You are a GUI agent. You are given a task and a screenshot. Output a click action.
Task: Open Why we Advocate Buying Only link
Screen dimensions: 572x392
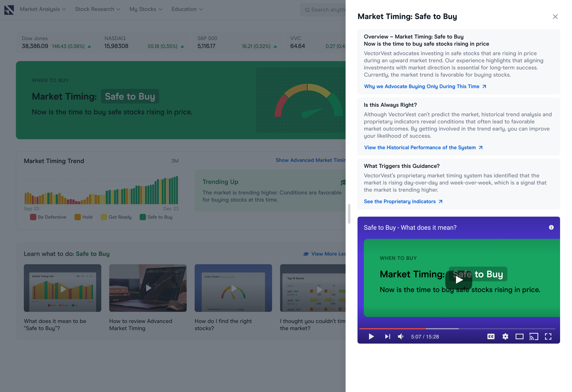pos(425,86)
